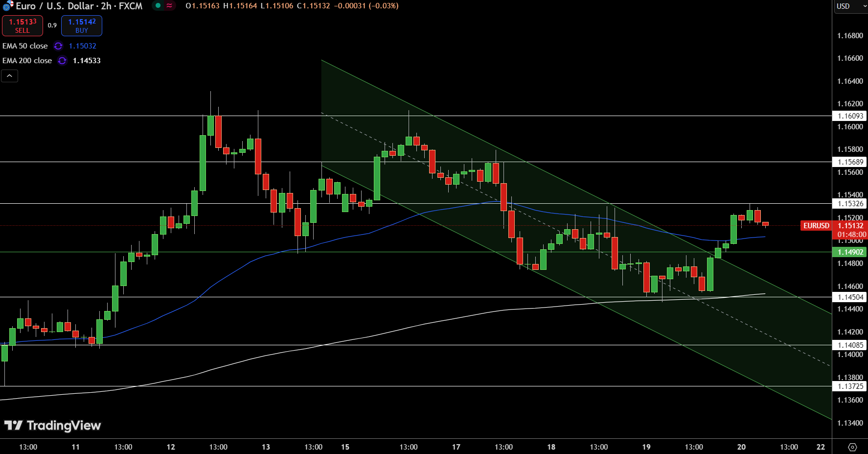Click the 1.15133 SELL button

[x=23, y=25]
